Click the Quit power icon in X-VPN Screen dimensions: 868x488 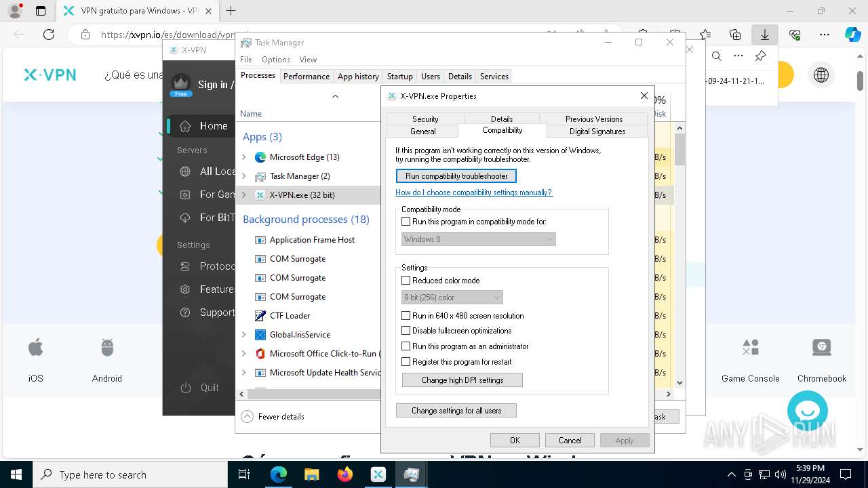pos(186,388)
